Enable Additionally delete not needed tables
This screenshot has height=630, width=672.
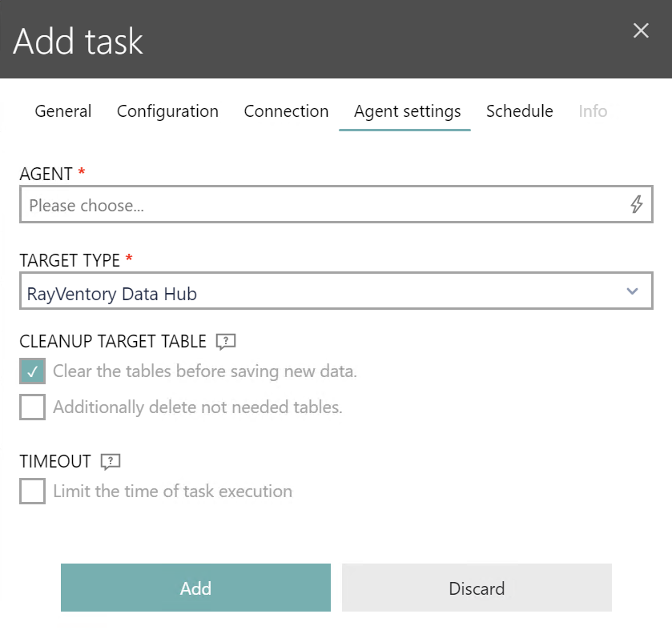point(33,407)
